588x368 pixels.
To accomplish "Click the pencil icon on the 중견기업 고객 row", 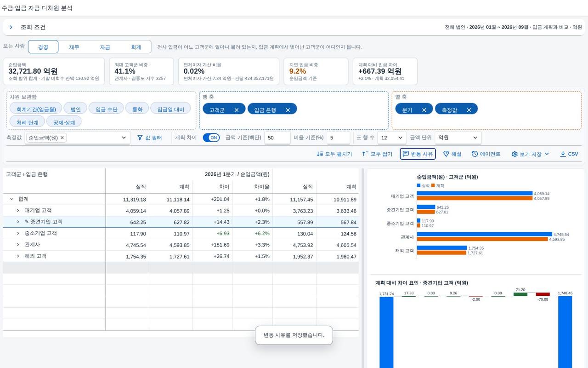I will coord(27,222).
